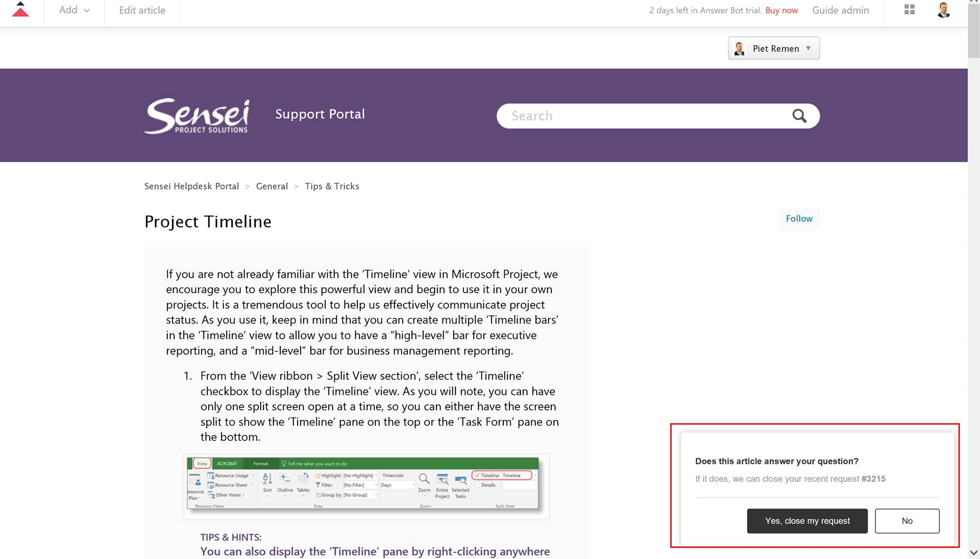Open the General breadcrumb link
The height and width of the screenshot is (559, 980).
(x=272, y=186)
